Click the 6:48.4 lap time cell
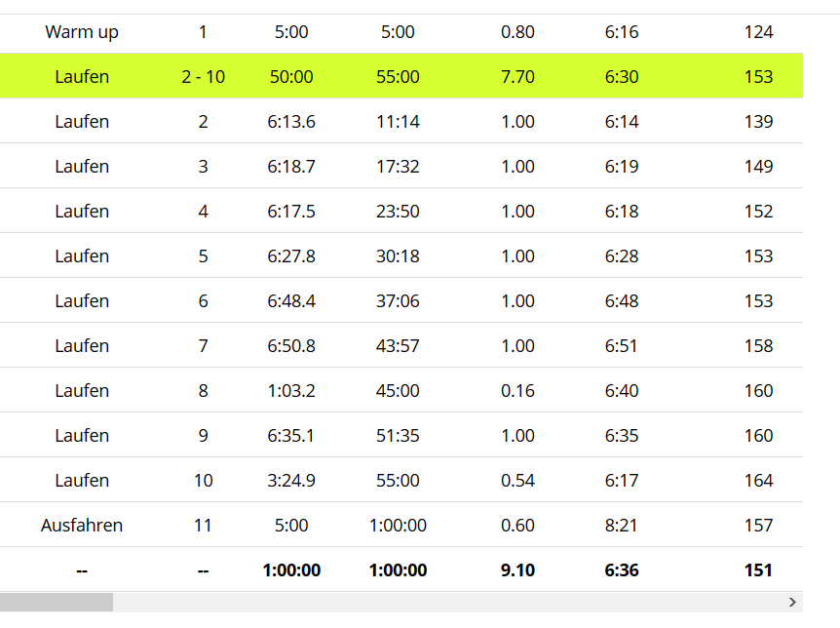 pos(291,301)
